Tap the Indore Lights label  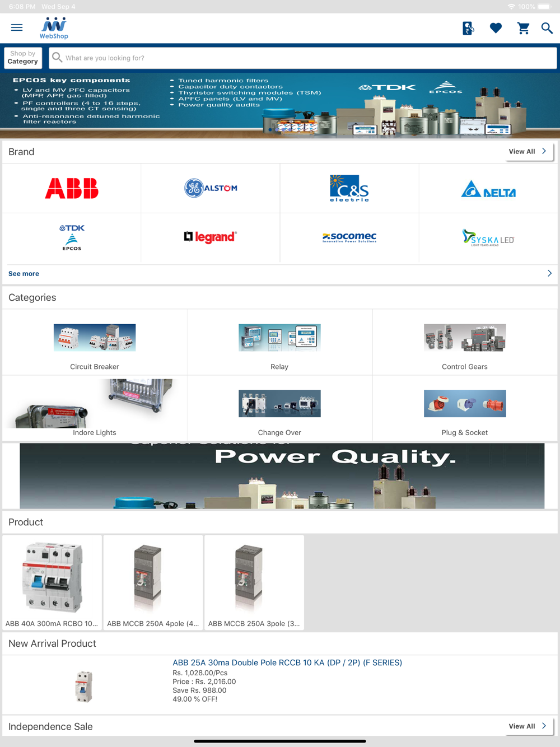pyautogui.click(x=95, y=432)
